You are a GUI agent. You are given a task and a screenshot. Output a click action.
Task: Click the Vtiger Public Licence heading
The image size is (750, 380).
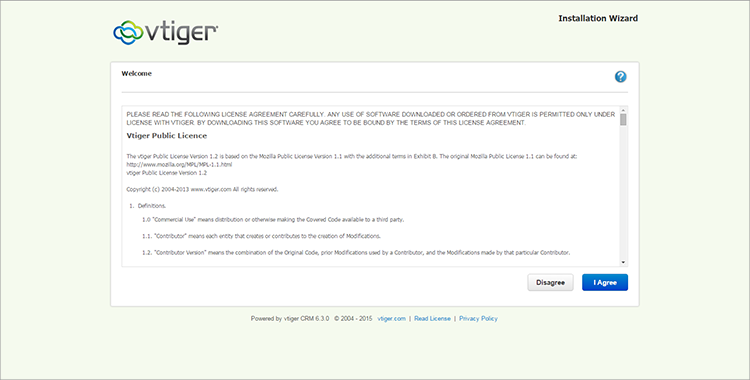166,136
